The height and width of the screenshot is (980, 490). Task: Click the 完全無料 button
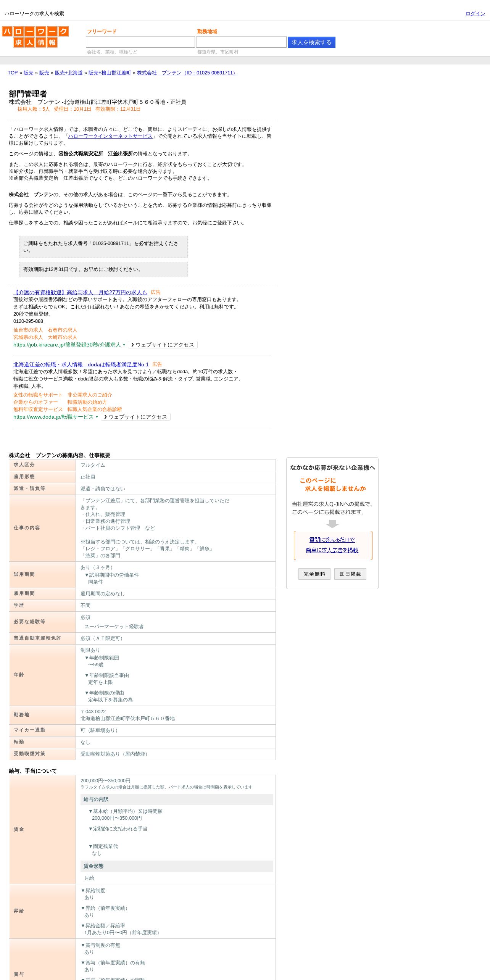coord(314,574)
